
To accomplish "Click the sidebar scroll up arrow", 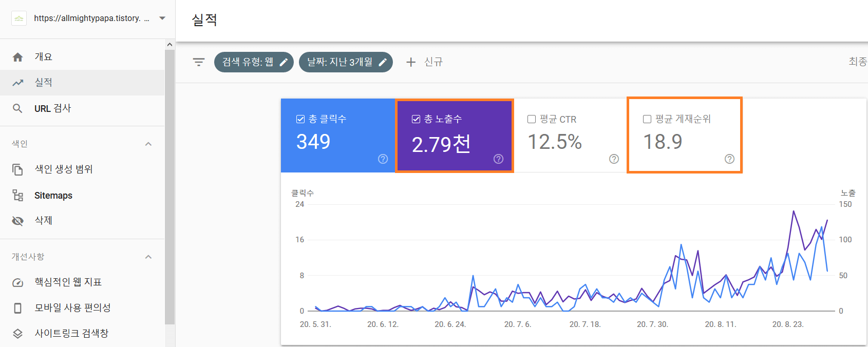I will point(170,45).
